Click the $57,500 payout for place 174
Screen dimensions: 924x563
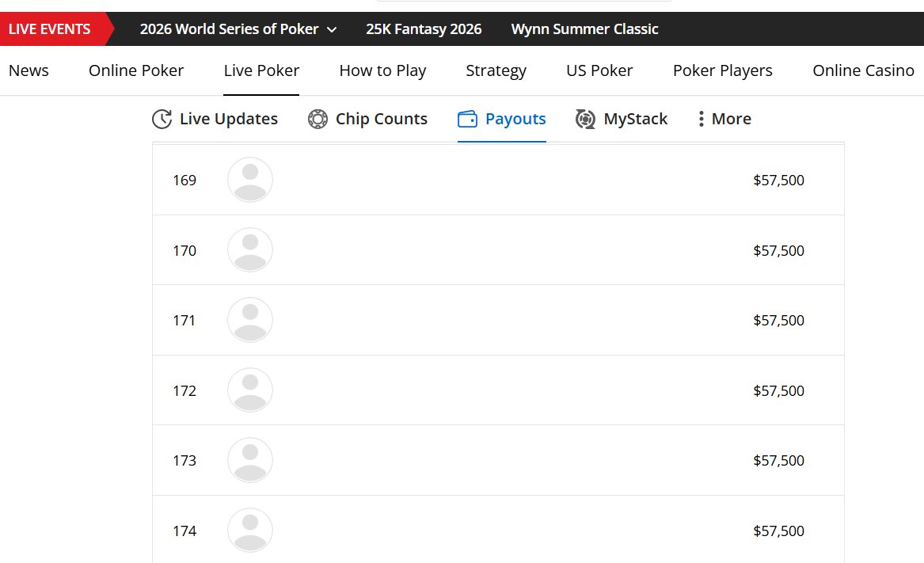(x=778, y=531)
